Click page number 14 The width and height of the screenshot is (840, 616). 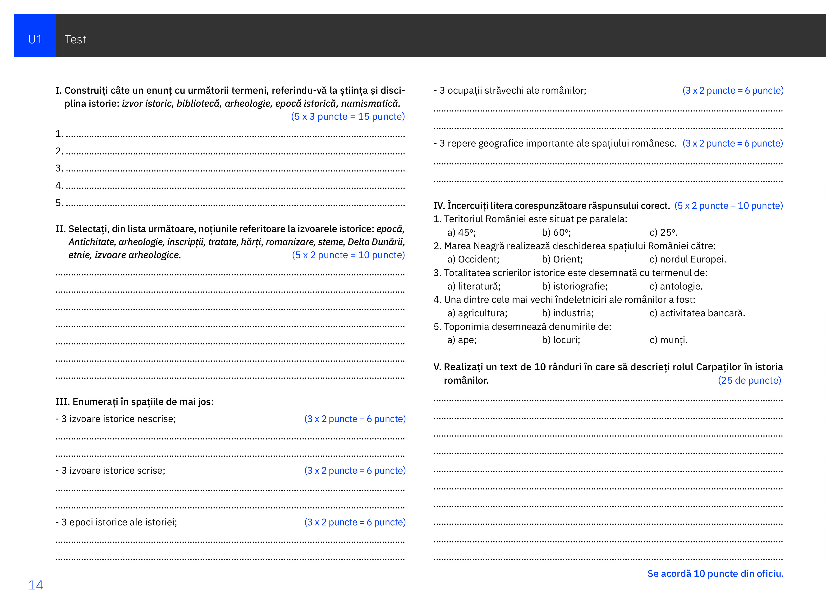pyautogui.click(x=35, y=585)
